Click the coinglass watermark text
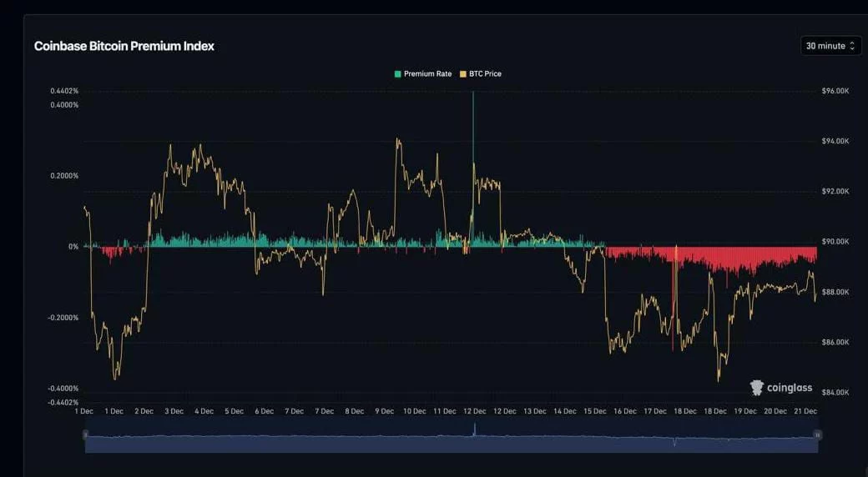 [x=789, y=388]
